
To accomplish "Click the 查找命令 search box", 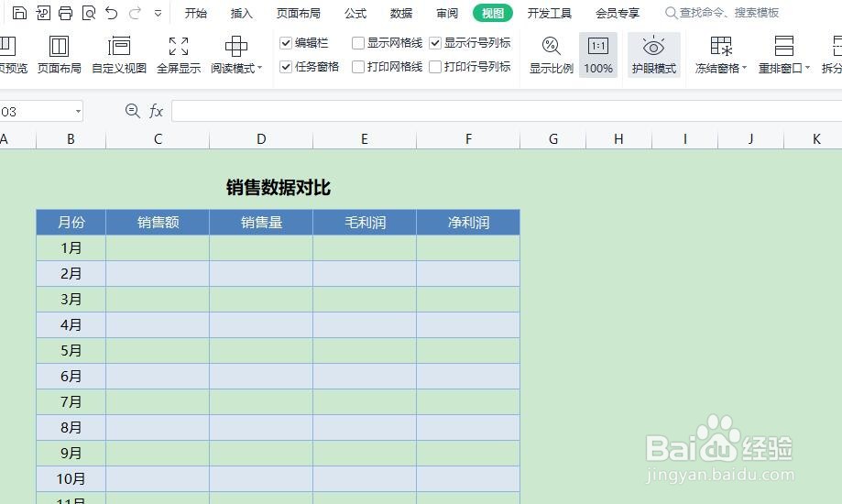I will pyautogui.click(x=722, y=12).
